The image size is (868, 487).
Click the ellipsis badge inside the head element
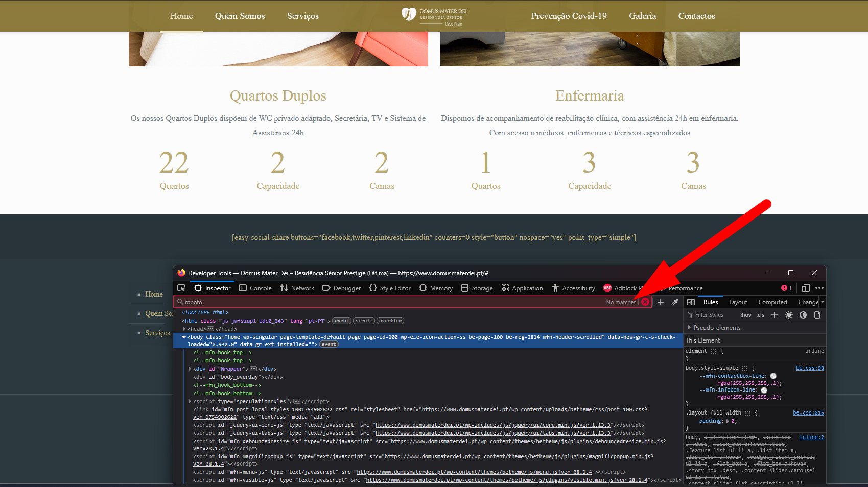pyautogui.click(x=210, y=329)
